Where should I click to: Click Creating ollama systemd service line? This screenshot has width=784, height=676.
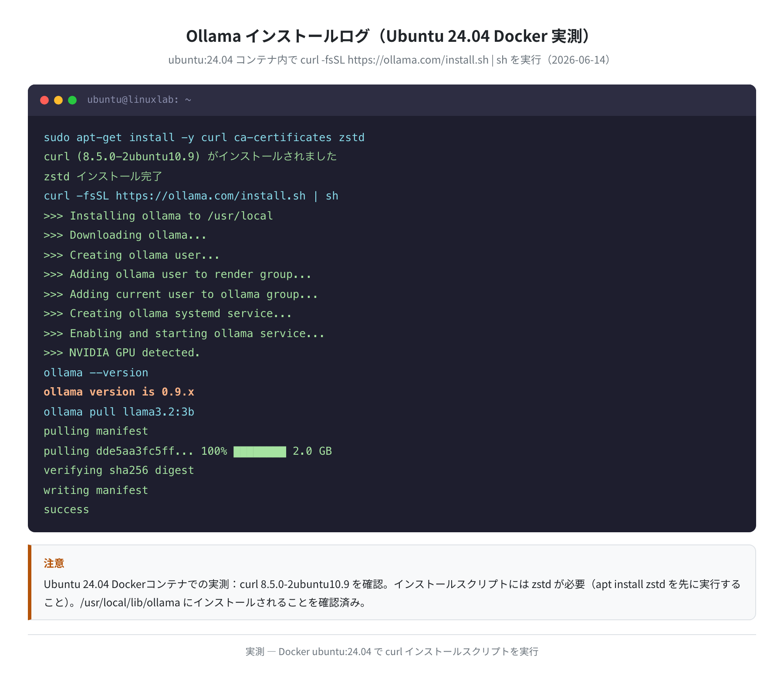[x=168, y=314]
